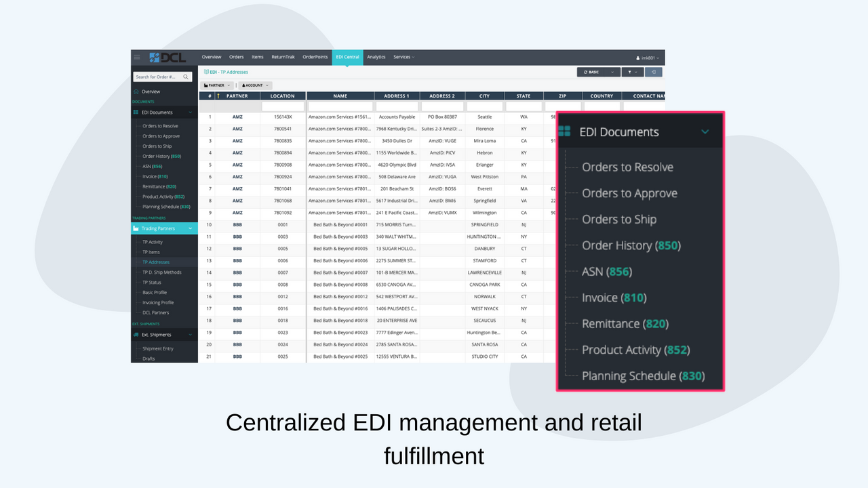
Task: Click the City column filter box
Action: pos(484,106)
